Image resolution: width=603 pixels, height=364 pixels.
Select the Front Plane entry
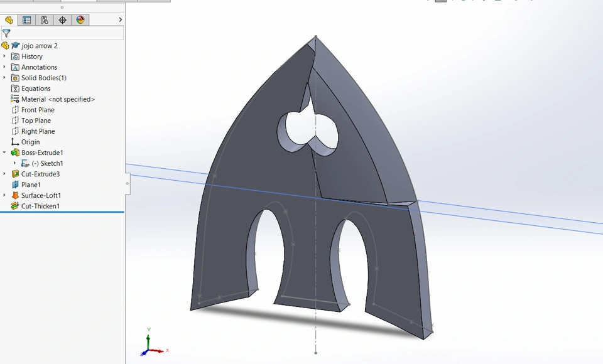click(x=38, y=110)
